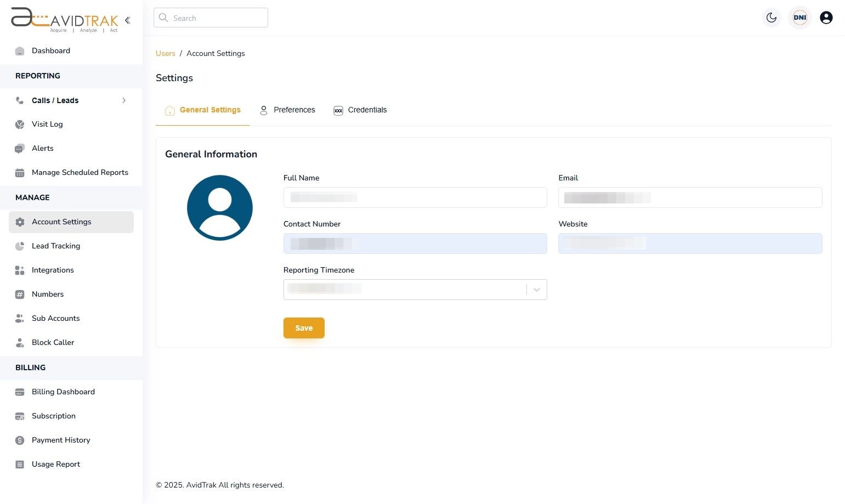Select the Visit Log icon
Image resolution: width=845 pixels, height=504 pixels.
tap(20, 124)
